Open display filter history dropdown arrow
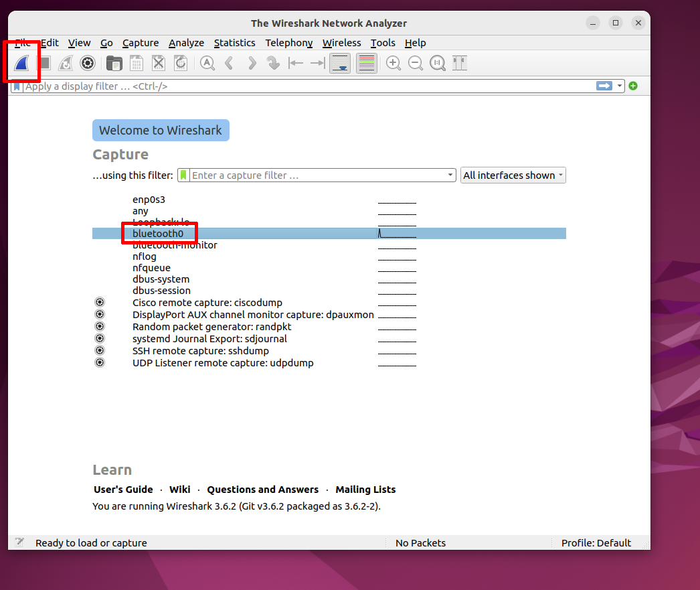Image resolution: width=700 pixels, height=590 pixels. [x=620, y=86]
